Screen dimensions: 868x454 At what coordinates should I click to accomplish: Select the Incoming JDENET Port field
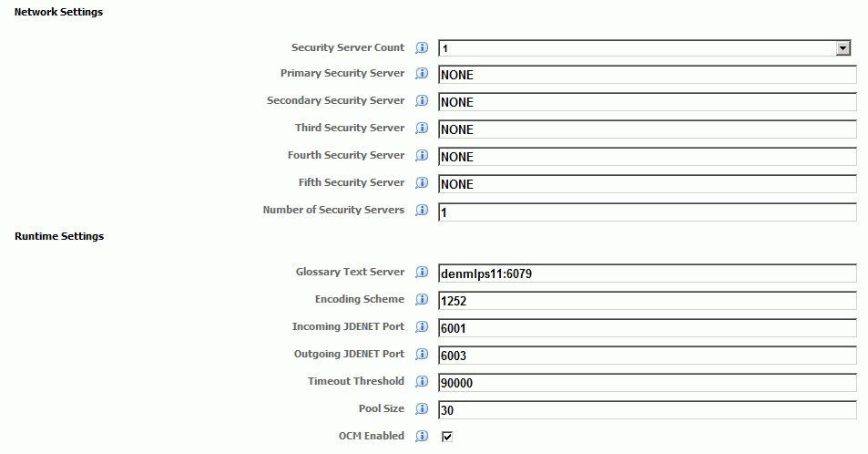coord(647,328)
